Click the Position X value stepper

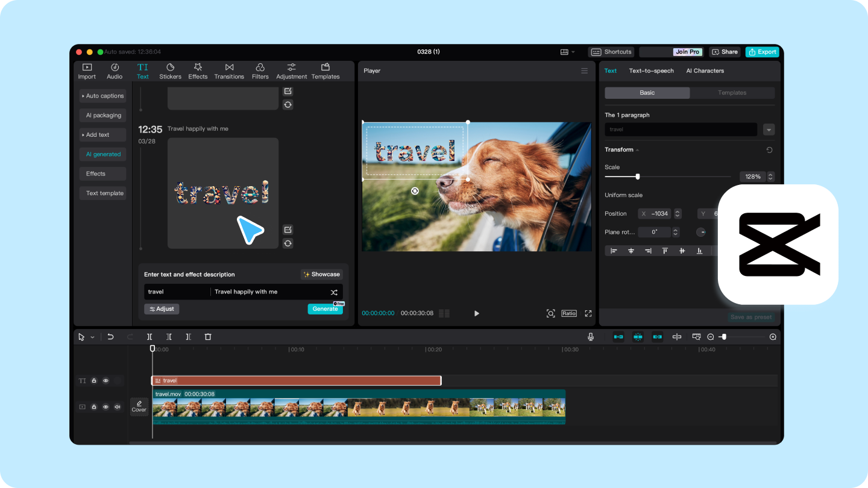pyautogui.click(x=678, y=214)
